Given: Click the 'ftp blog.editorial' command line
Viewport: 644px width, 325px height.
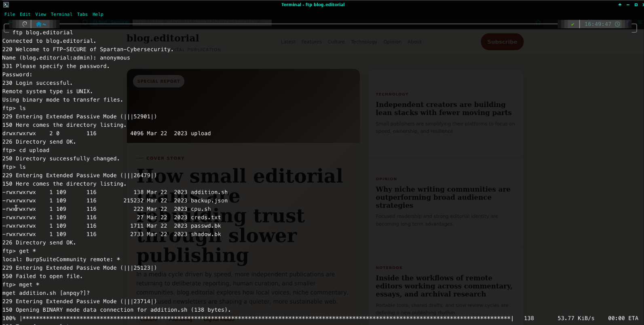Looking at the screenshot, I should click(x=43, y=32).
